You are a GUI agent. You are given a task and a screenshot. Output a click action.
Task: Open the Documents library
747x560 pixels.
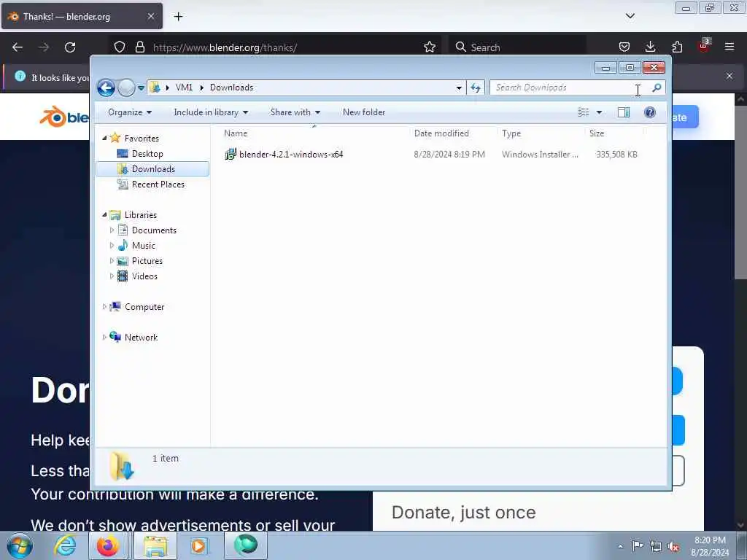[x=154, y=230]
